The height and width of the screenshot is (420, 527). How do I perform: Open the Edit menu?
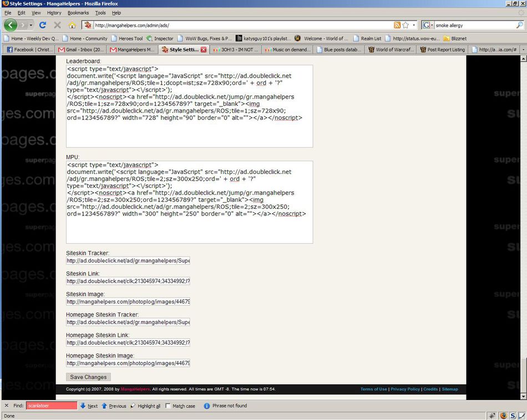[x=22, y=13]
